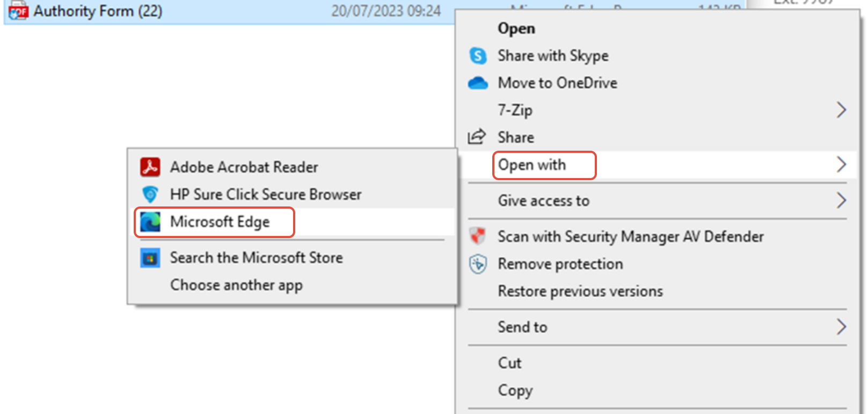
Task: Select the Microsoft Edge icon
Action: (149, 221)
